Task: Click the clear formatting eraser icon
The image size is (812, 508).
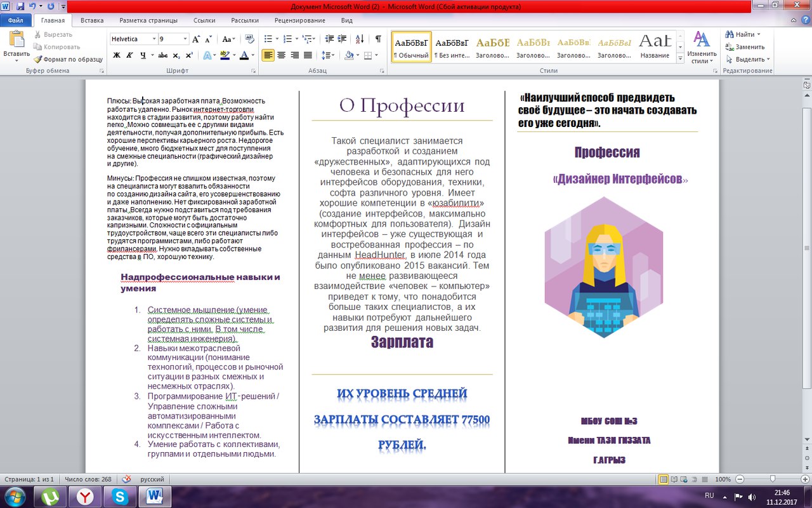Action: (x=249, y=39)
